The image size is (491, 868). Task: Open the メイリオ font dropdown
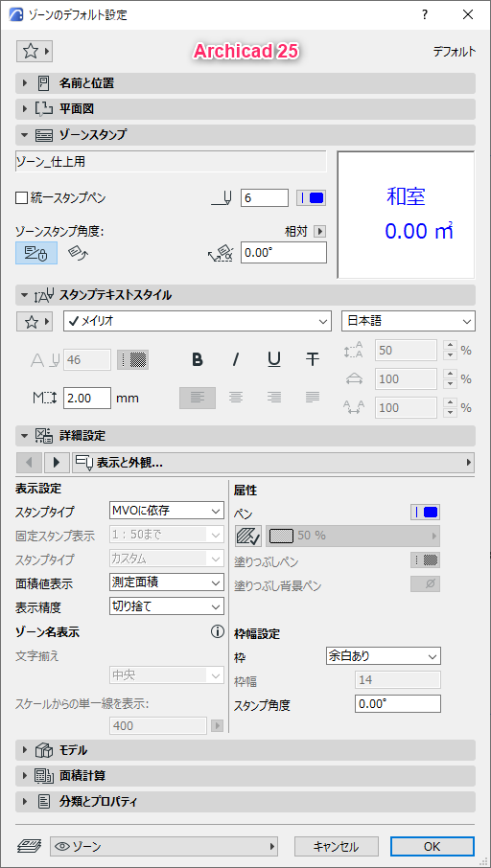click(197, 321)
